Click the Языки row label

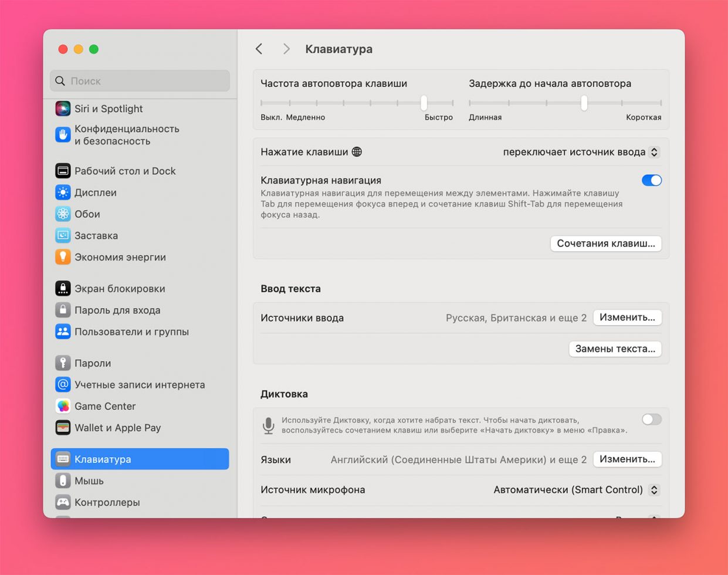[276, 459]
